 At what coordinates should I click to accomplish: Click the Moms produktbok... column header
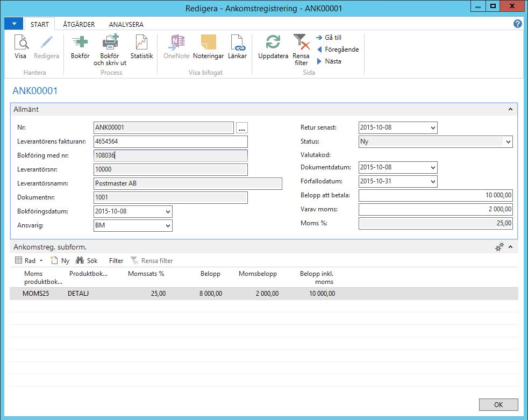43,277
